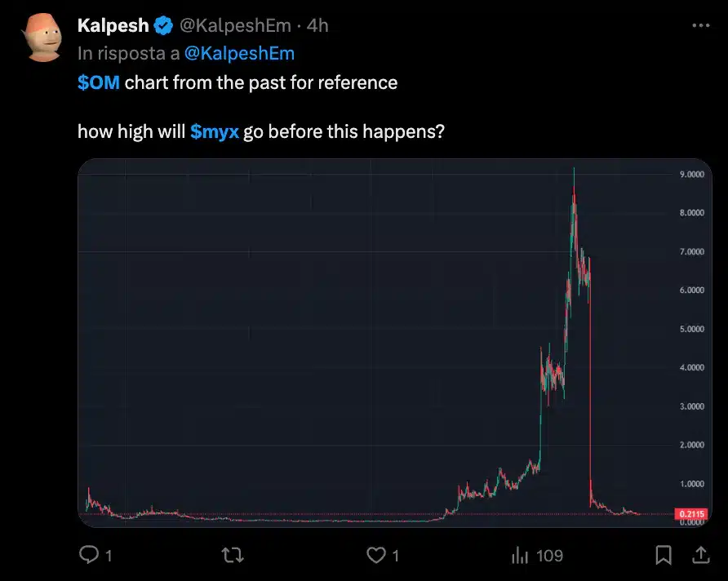Click the blue verified badge
Image resolution: width=728 pixels, height=581 pixels.
coord(163,26)
